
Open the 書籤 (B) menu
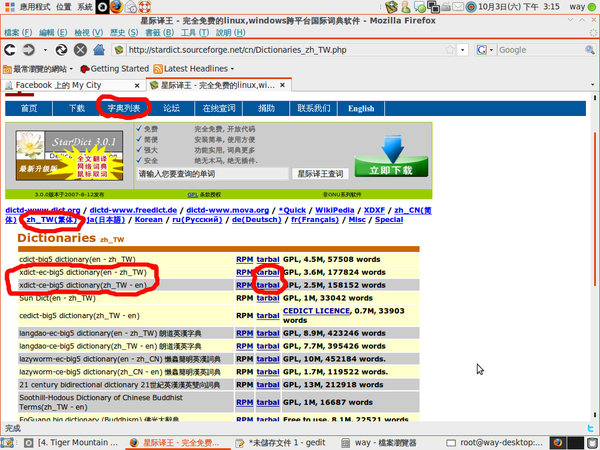click(x=160, y=33)
